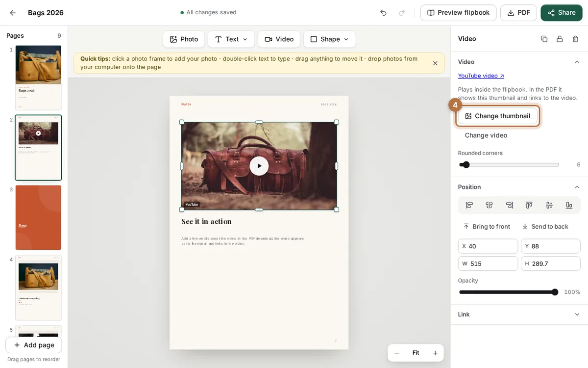Dismiss the Quick tips banner
Viewport: 588px width, 368px height.
[435, 63]
